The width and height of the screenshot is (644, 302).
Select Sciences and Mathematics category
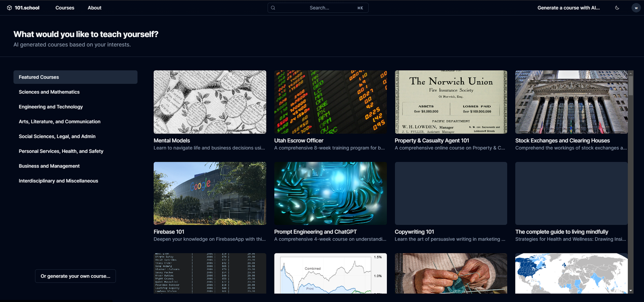coord(49,92)
